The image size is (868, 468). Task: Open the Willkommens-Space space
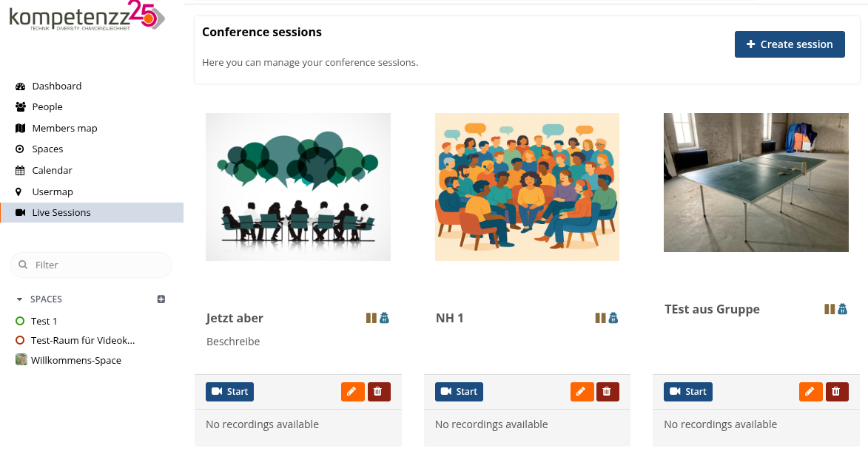75,360
